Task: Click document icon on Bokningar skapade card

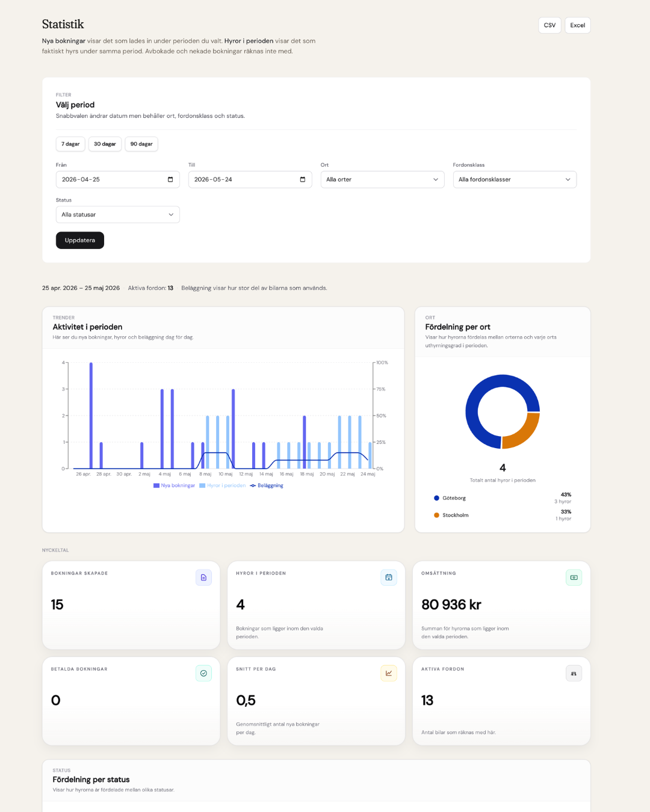Action: tap(203, 577)
